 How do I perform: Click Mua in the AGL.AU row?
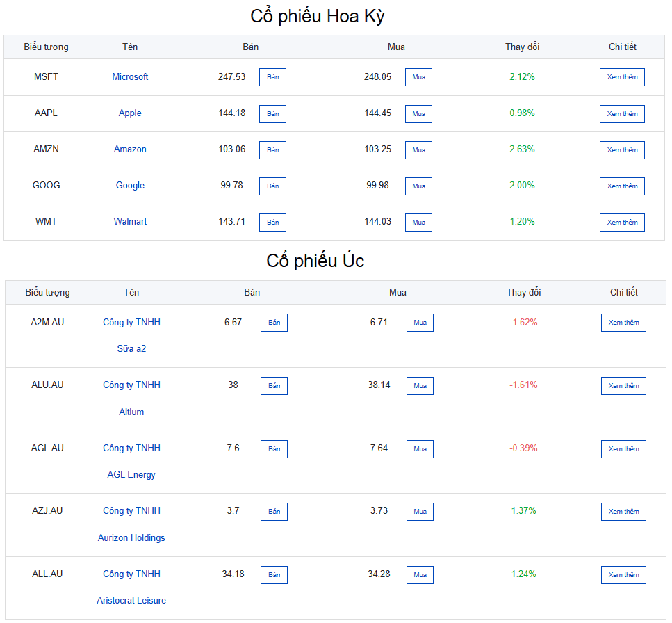click(x=420, y=449)
